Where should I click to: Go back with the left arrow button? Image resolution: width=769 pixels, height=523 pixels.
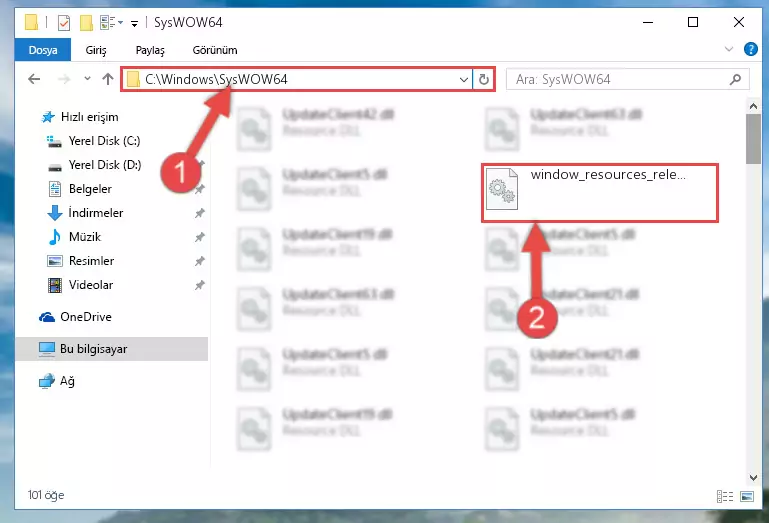click(34, 79)
